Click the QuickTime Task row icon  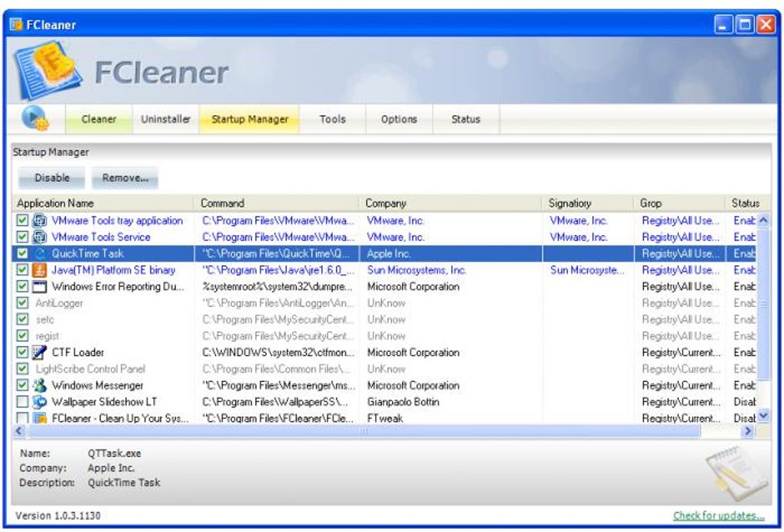coord(39,254)
